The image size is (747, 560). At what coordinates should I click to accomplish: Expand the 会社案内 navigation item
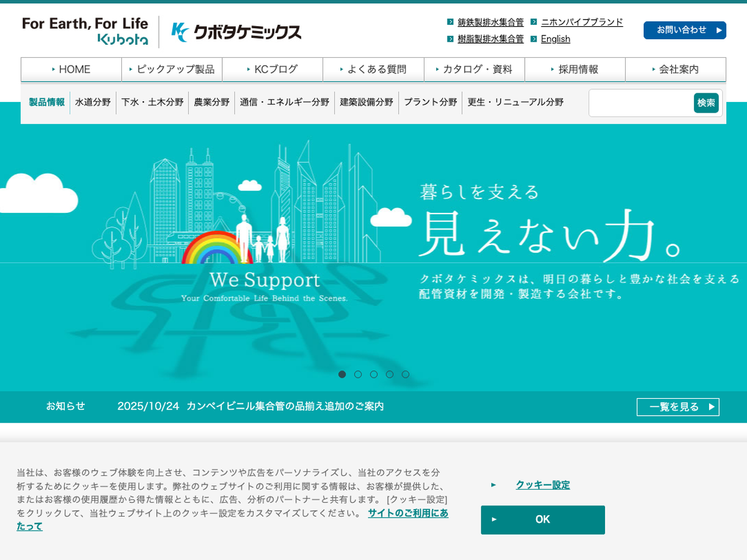tap(675, 70)
